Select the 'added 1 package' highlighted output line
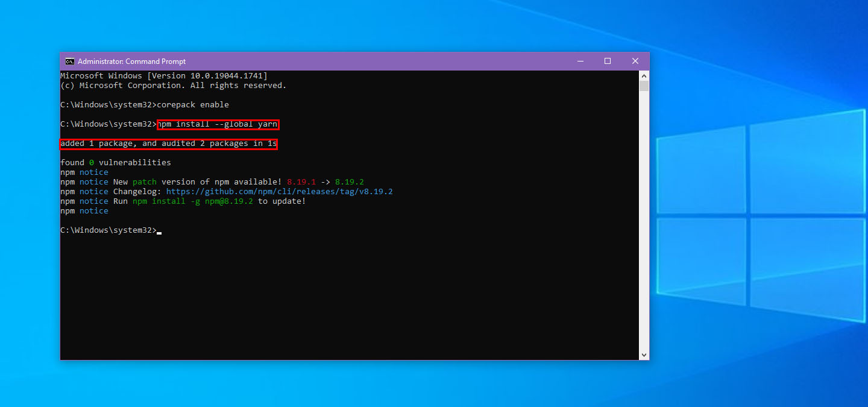The width and height of the screenshot is (868, 407). click(168, 144)
